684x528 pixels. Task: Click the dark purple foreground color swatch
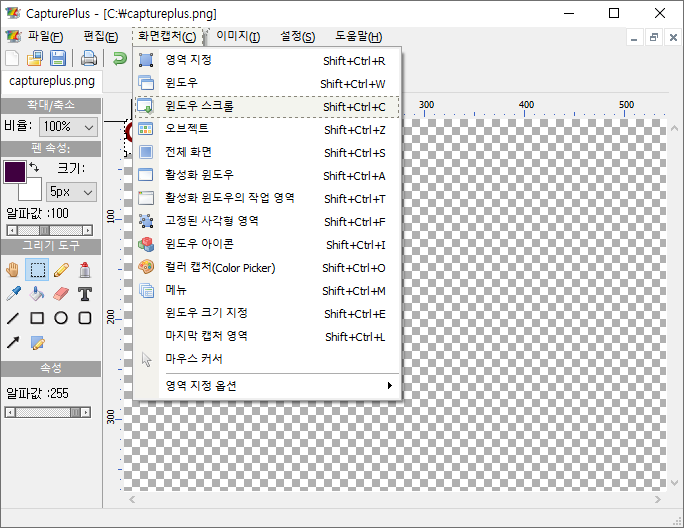click(x=14, y=171)
